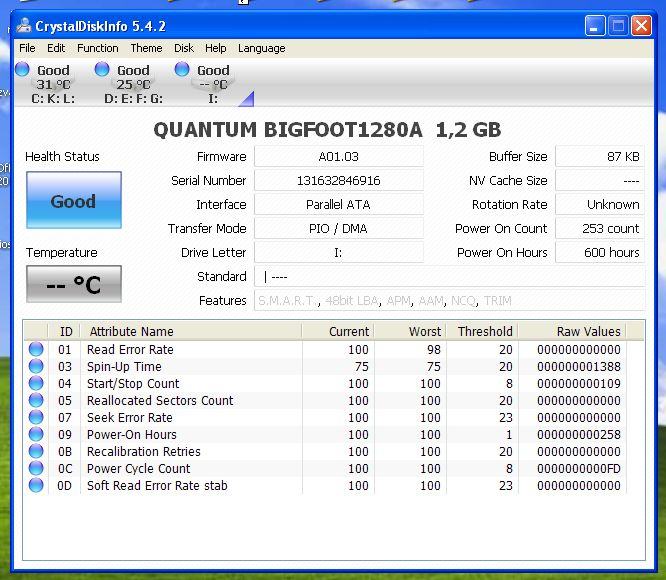Select the Power-On Hours attribute row

pos(131,435)
